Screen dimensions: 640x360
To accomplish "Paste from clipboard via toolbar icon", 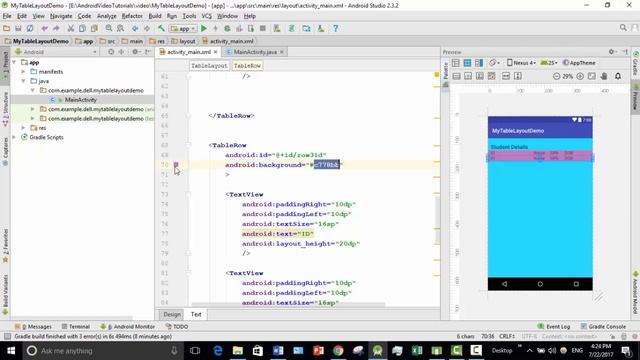I will [94, 29].
